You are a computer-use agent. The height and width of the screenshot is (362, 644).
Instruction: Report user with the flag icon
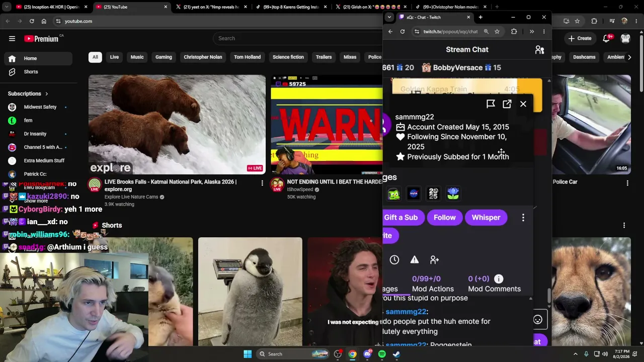click(x=491, y=104)
